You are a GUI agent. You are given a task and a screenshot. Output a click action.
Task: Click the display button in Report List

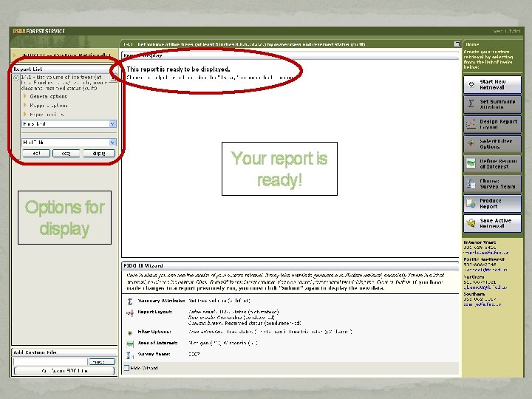(x=99, y=154)
